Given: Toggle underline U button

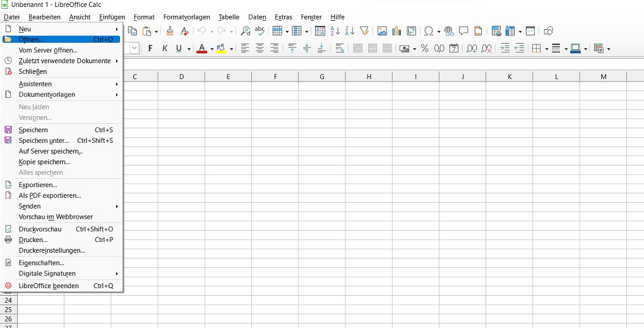Looking at the screenshot, I should pos(179,49).
